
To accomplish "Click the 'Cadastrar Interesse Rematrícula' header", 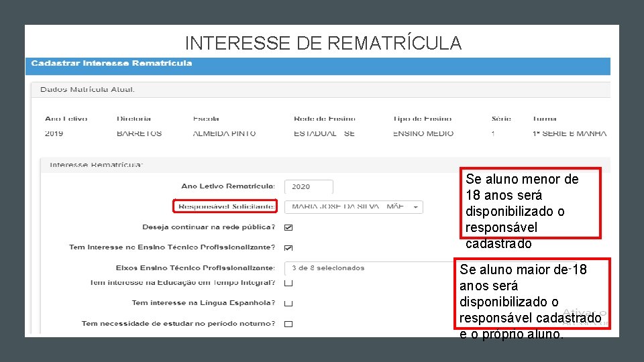I will [111, 63].
